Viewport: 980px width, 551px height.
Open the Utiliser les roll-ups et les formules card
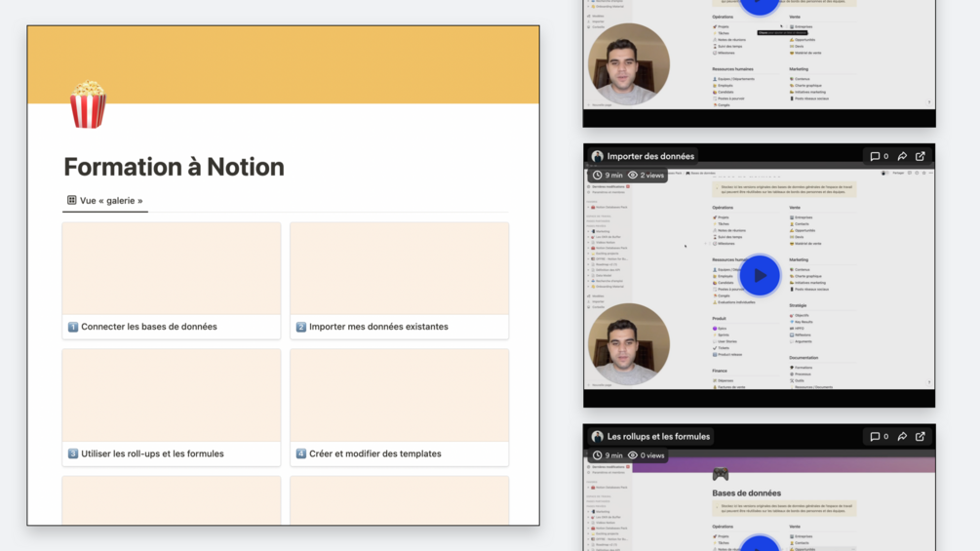click(172, 408)
